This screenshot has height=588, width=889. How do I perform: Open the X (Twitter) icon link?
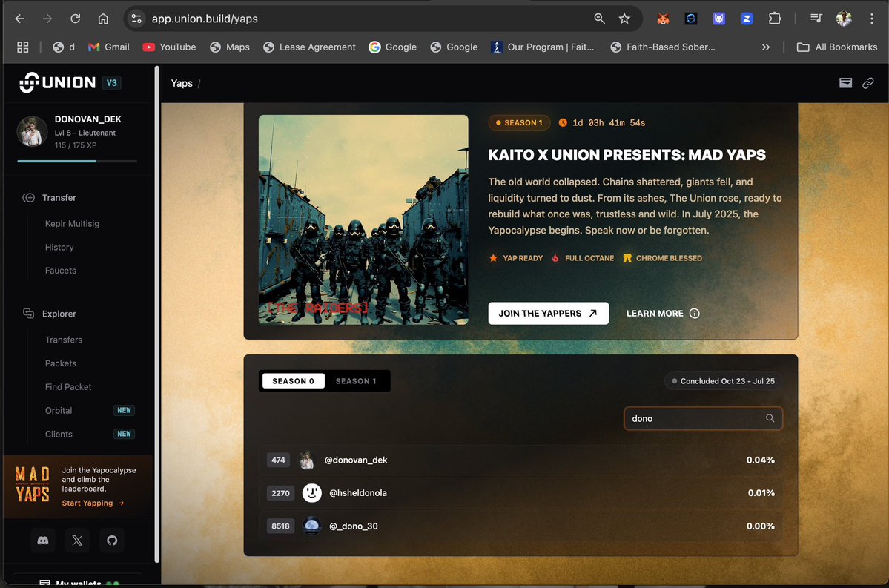(x=77, y=541)
